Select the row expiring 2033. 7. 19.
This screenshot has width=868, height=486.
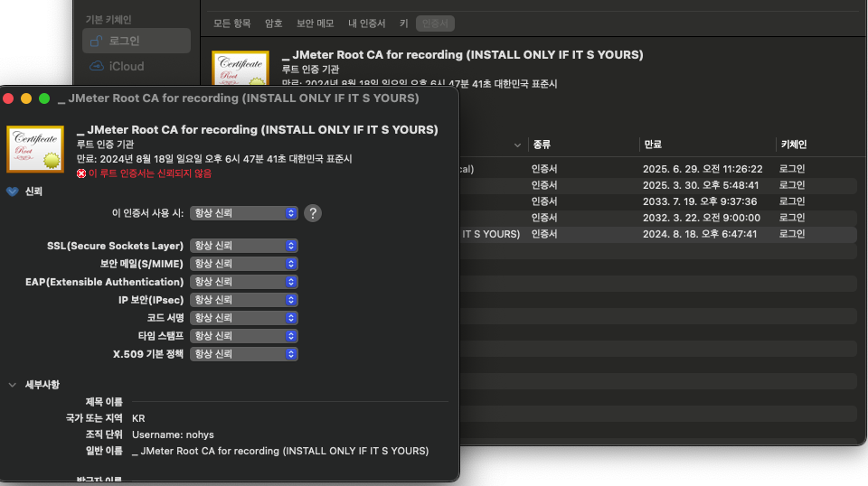pos(659,201)
